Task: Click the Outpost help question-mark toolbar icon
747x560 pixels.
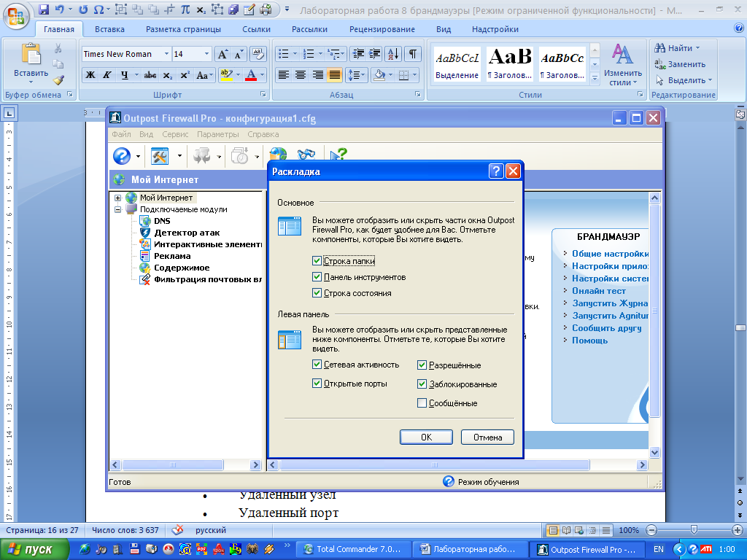Action: (x=122, y=156)
